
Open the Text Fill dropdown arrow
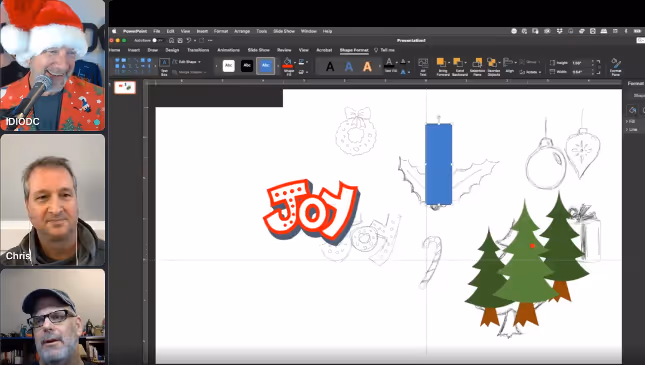pos(397,63)
